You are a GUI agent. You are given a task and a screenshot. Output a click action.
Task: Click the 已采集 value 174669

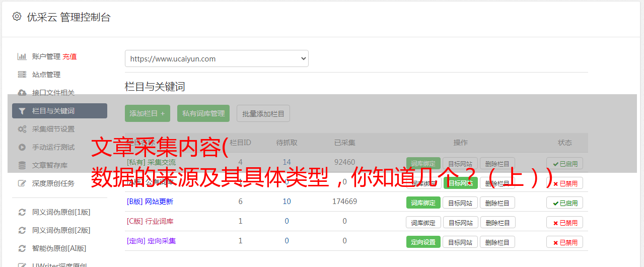[x=344, y=202]
